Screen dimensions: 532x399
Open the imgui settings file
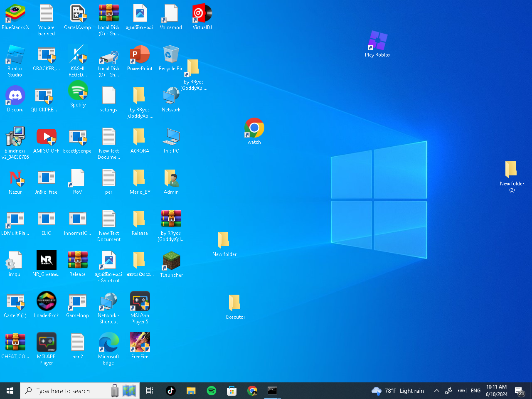coord(15,264)
